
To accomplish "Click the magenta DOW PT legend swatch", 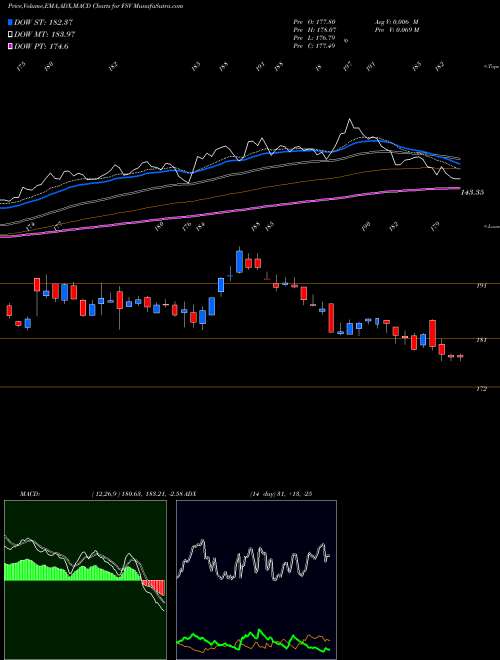I will point(11,47).
